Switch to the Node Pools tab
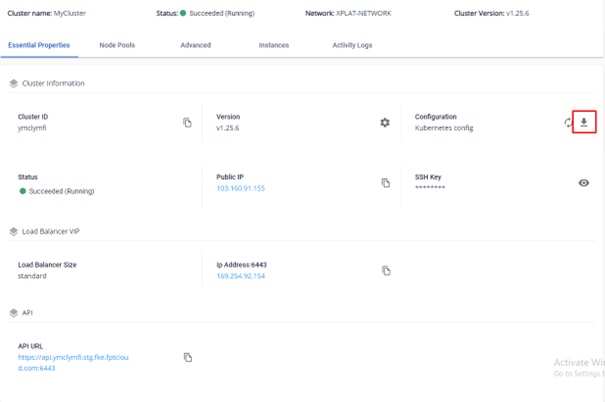 (119, 45)
